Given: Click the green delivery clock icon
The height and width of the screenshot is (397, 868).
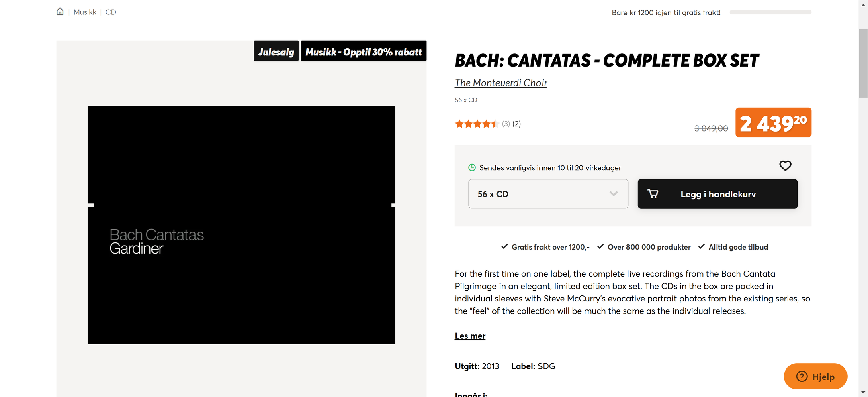Looking at the screenshot, I should click(x=472, y=168).
